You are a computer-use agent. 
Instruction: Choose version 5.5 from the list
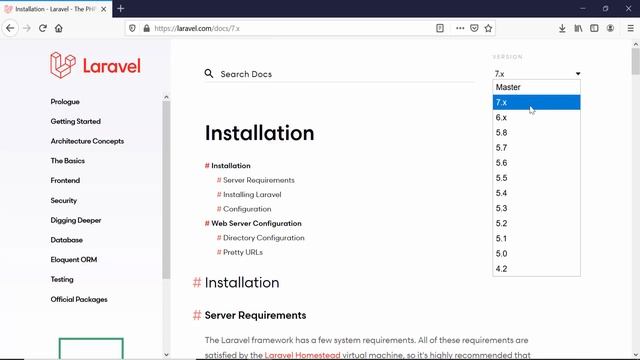pyautogui.click(x=536, y=178)
